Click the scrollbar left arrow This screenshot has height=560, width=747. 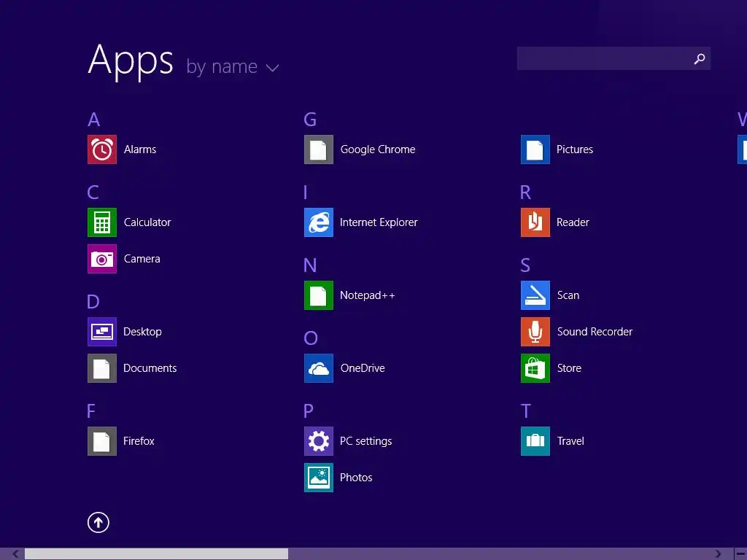pos(16,554)
